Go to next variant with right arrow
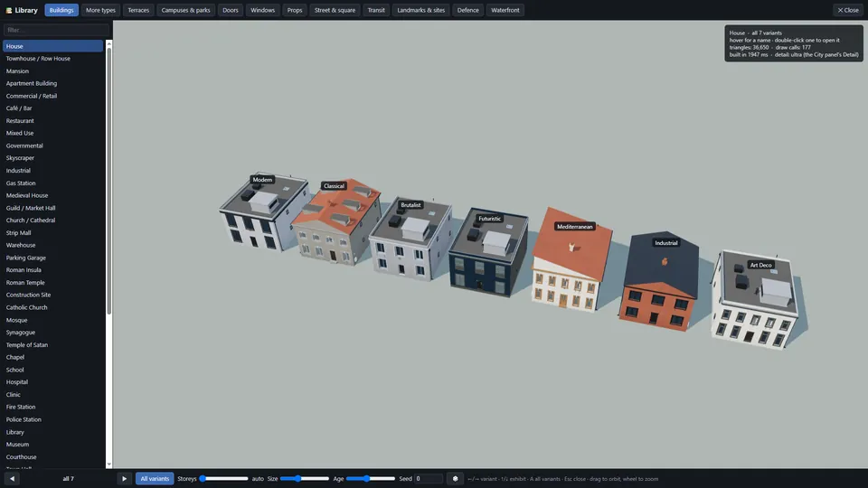 (124, 479)
